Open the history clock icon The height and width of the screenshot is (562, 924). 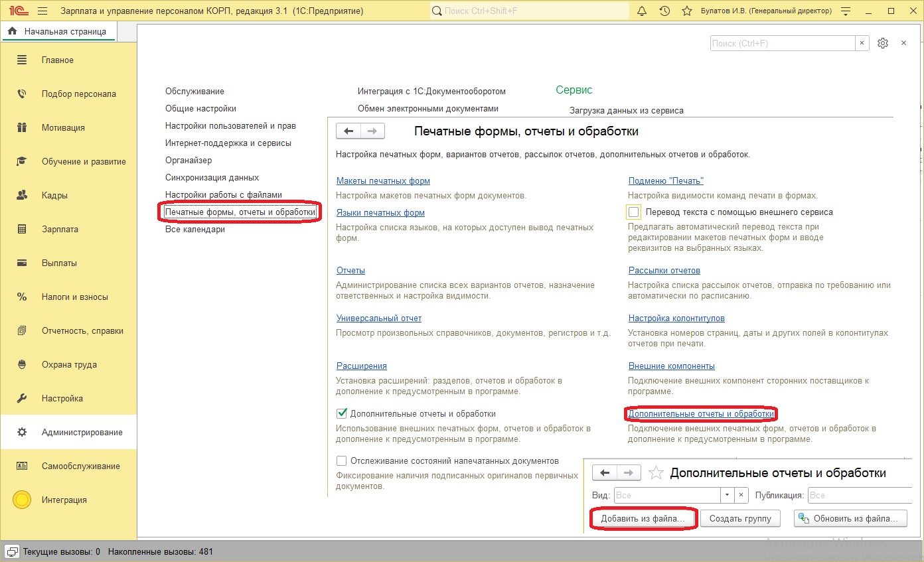[664, 11]
